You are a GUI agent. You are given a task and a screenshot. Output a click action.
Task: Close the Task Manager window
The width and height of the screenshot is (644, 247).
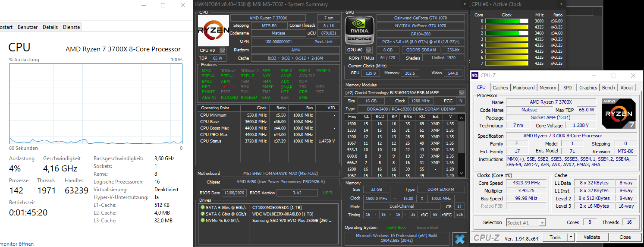tap(182, 6)
